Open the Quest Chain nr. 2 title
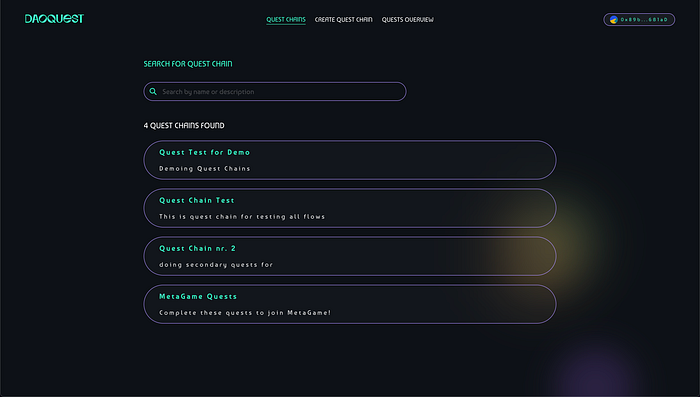This screenshot has width=700, height=397. click(197, 248)
